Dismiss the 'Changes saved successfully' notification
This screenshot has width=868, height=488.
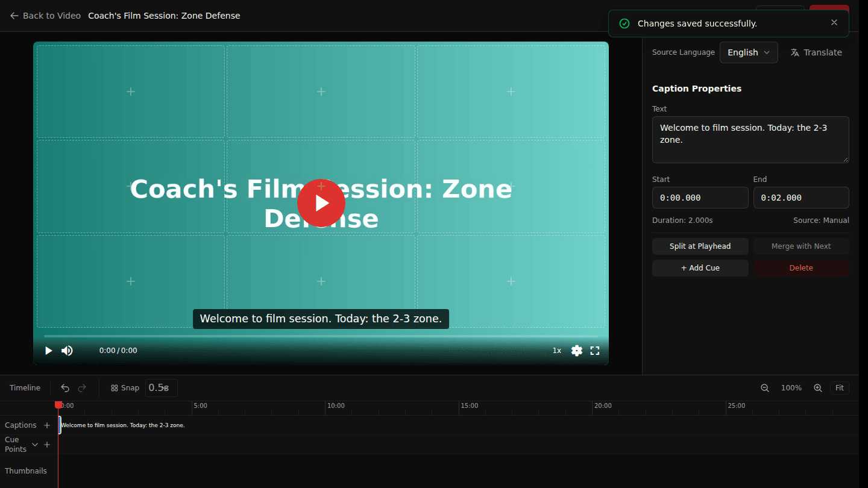[834, 23]
